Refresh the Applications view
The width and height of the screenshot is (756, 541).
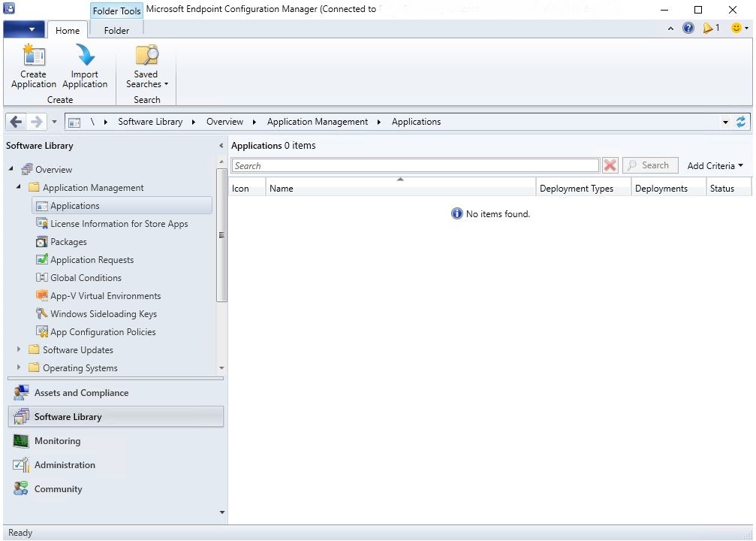(x=742, y=121)
